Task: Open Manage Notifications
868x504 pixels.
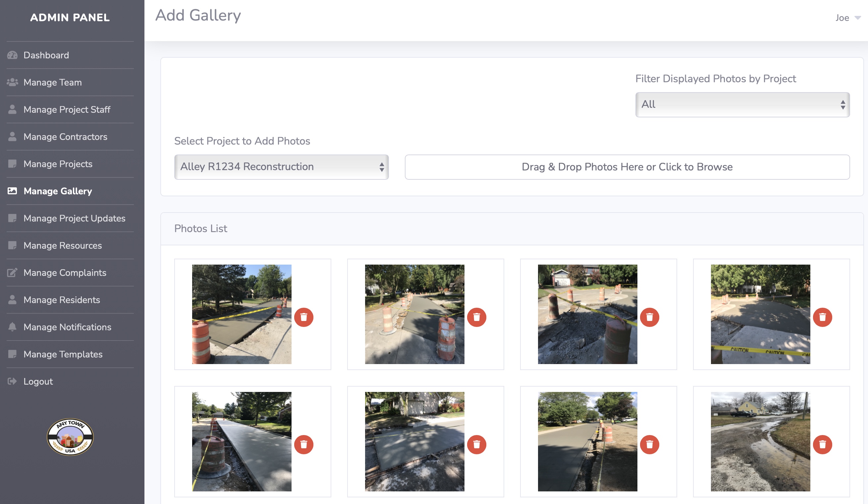Action: point(68,327)
